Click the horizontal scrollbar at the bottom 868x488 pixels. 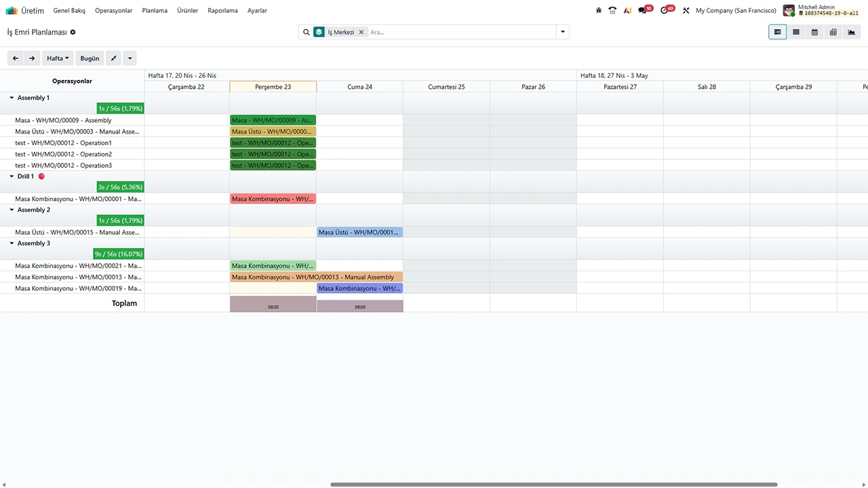pyautogui.click(x=553, y=485)
